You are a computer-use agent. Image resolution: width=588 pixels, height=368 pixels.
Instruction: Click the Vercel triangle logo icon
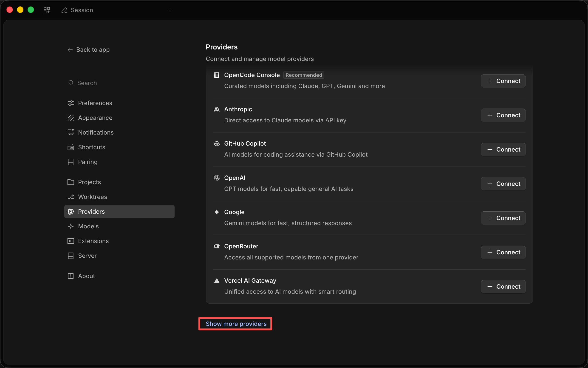pos(217,281)
